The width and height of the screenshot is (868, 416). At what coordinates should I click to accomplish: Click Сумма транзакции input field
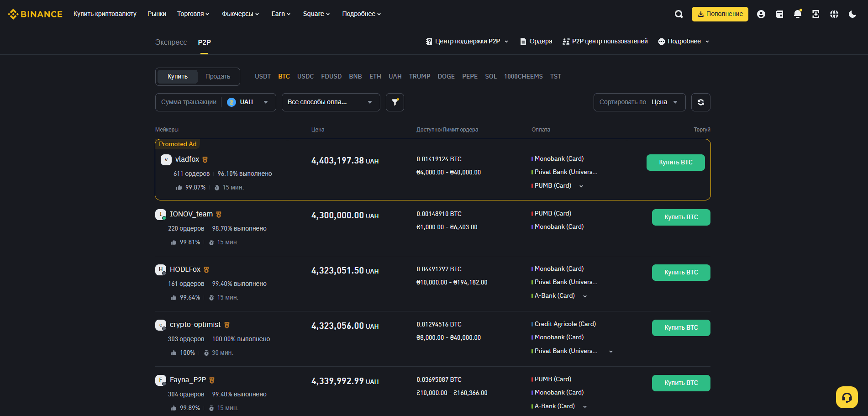(189, 102)
